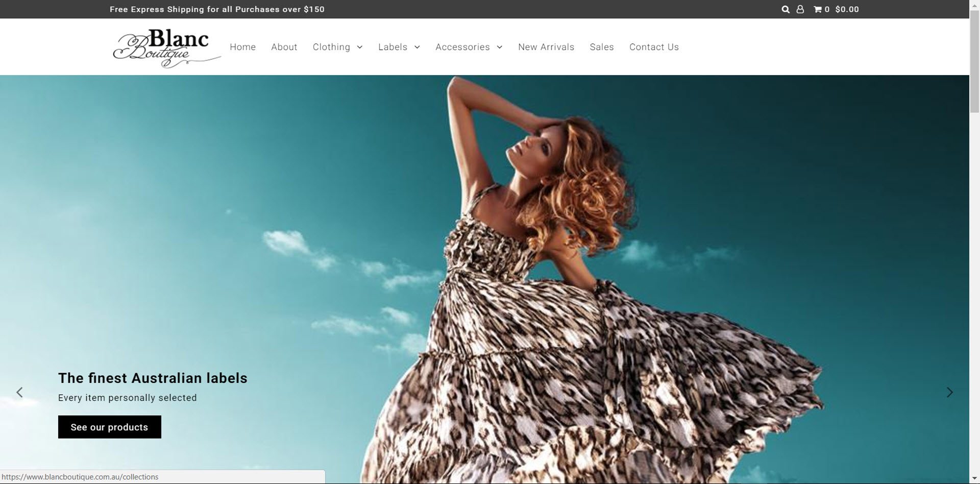Open the About menu item
Image resolution: width=980 pixels, height=484 pixels.
tap(284, 47)
